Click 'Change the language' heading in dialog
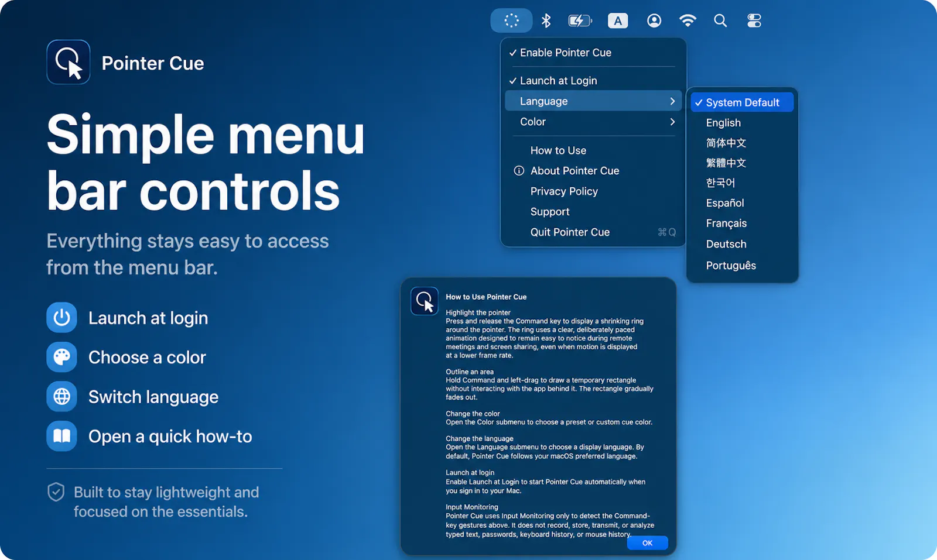 [x=480, y=438]
